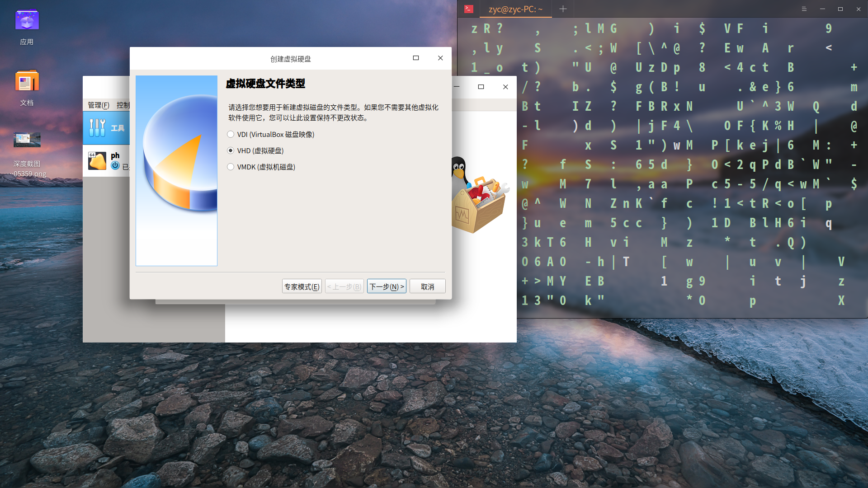The width and height of the screenshot is (868, 488).
Task: Select VMDK 虚拟机磁盘 option
Action: (231, 166)
